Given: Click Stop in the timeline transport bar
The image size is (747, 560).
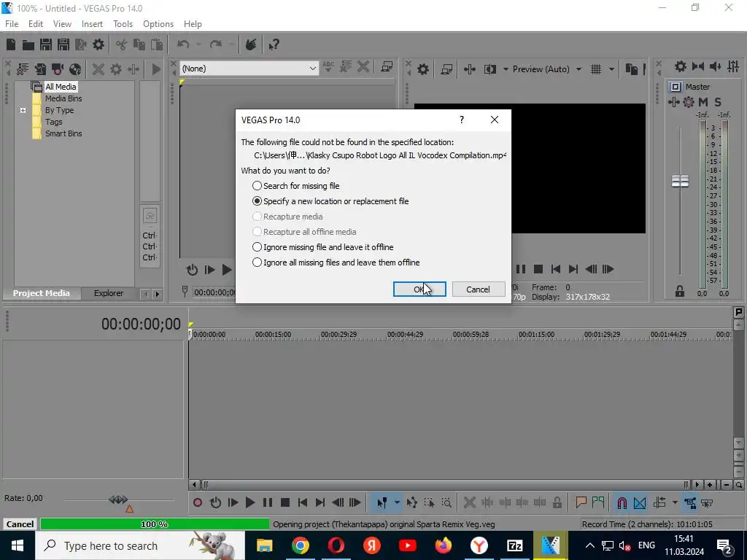Looking at the screenshot, I should [285, 502].
